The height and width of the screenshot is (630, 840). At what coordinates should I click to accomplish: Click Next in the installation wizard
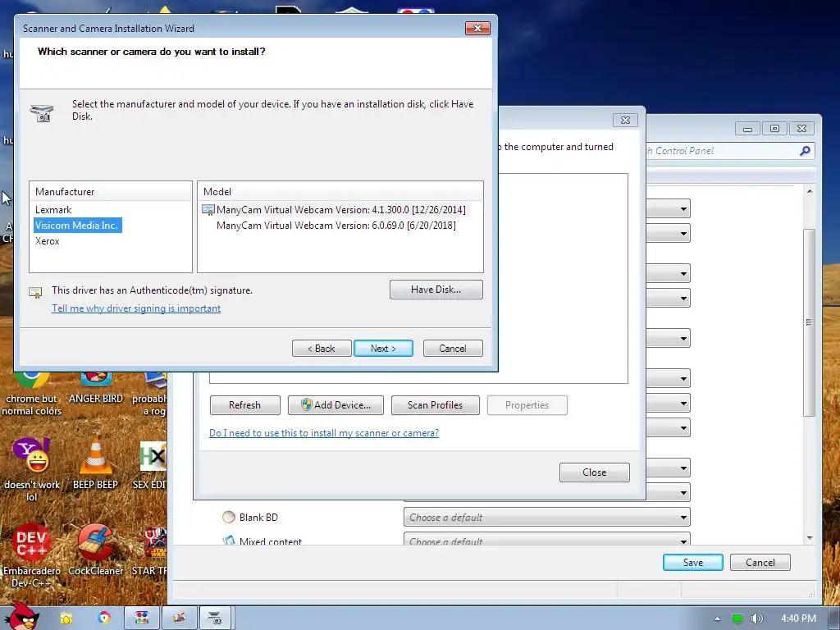pos(383,348)
